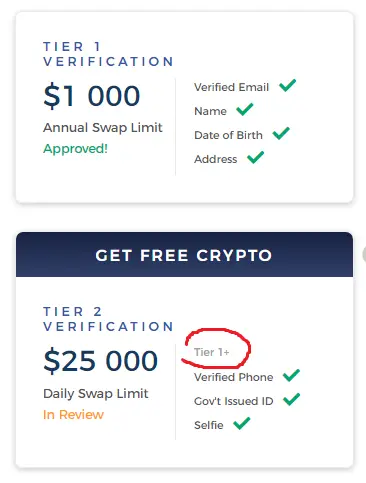Click the checkmark next to Name
The width and height of the screenshot is (366, 483).
click(x=245, y=109)
